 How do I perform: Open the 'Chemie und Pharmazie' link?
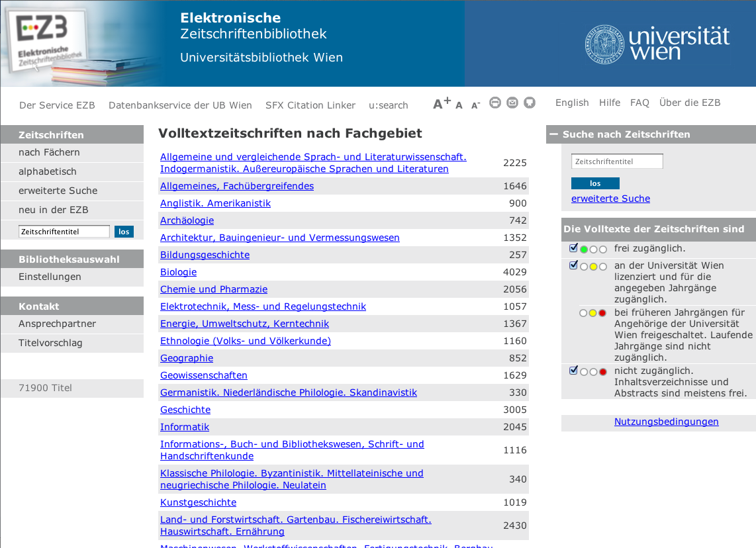coord(214,290)
